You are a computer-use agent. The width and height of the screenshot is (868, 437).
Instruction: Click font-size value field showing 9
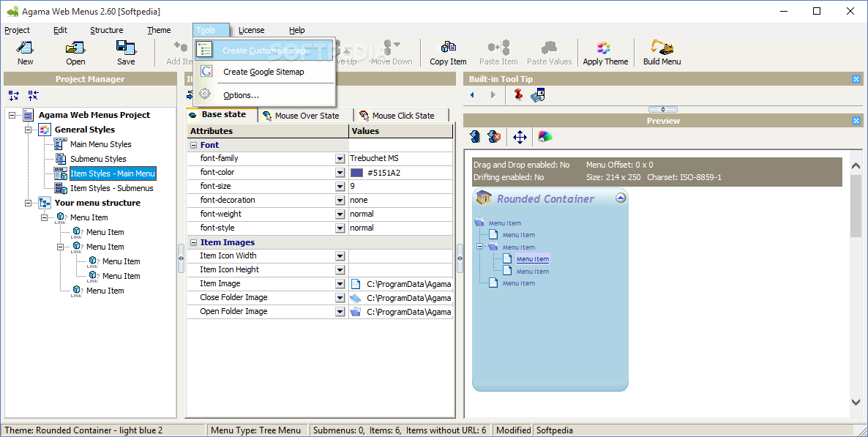coord(401,187)
